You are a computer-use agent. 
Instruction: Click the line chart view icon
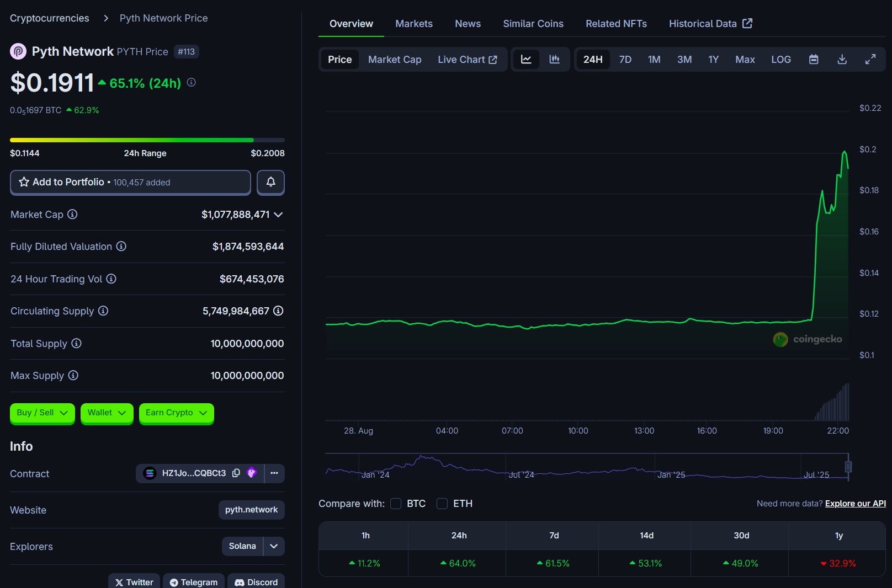click(x=526, y=60)
